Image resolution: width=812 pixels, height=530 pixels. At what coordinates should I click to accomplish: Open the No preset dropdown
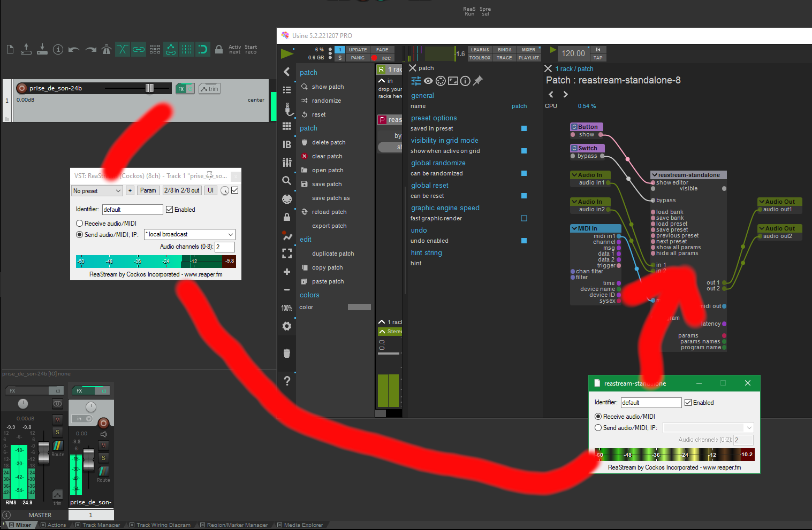pos(97,190)
